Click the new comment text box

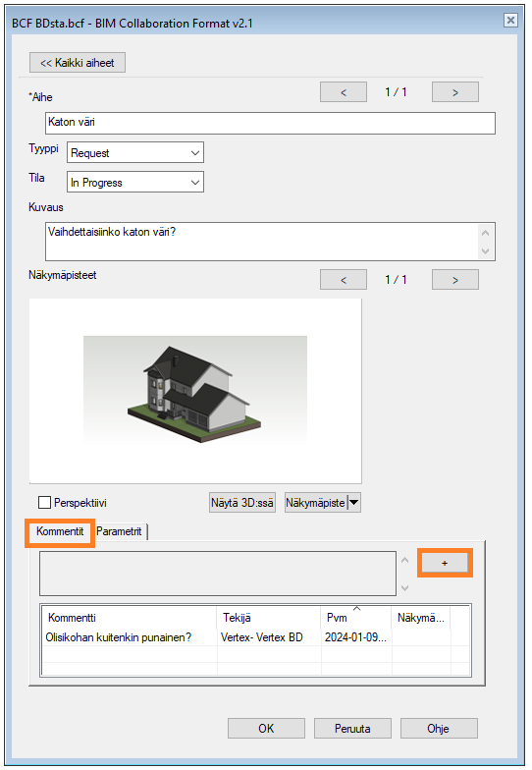[218, 574]
